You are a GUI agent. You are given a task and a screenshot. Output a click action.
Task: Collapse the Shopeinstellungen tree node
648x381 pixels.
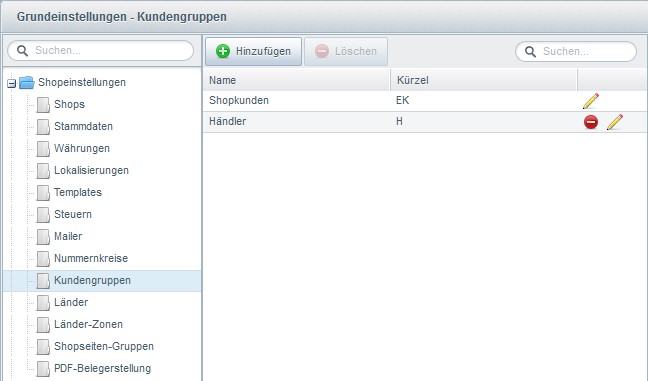pyautogui.click(x=12, y=84)
